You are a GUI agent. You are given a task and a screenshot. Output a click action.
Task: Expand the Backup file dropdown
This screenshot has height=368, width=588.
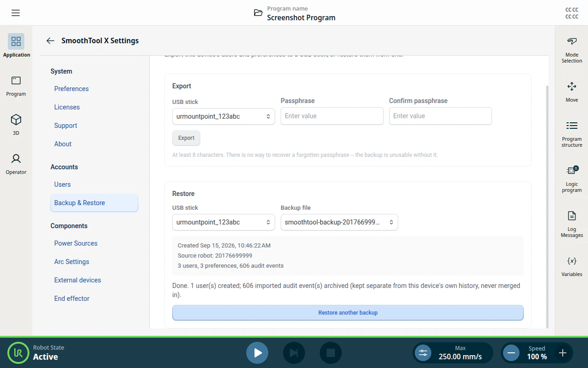(339, 222)
